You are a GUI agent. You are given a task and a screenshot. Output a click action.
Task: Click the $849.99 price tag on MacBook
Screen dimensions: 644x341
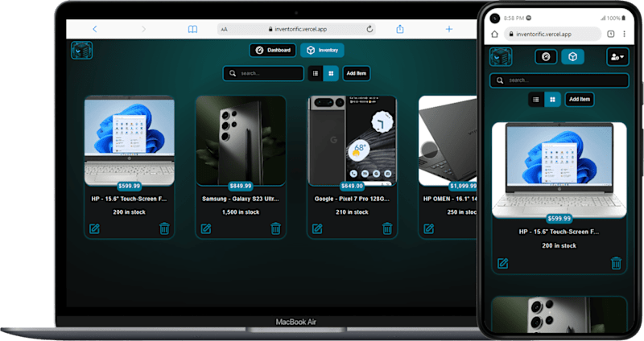point(241,186)
